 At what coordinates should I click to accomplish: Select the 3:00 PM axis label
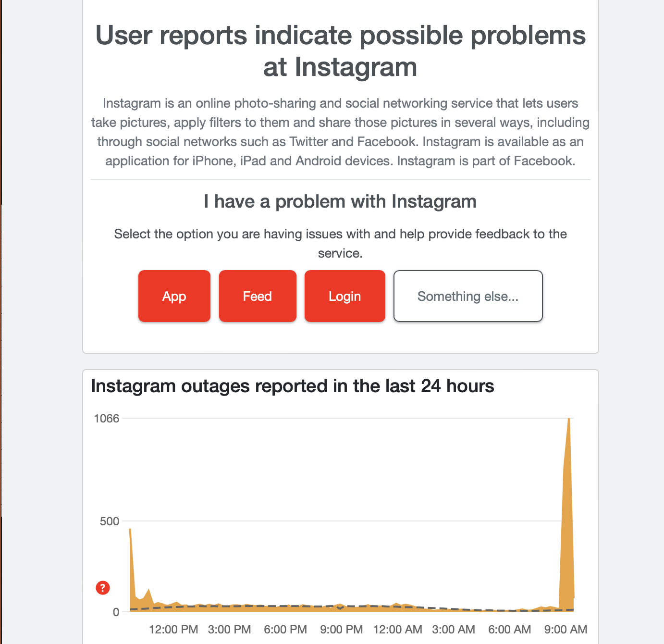point(229,629)
